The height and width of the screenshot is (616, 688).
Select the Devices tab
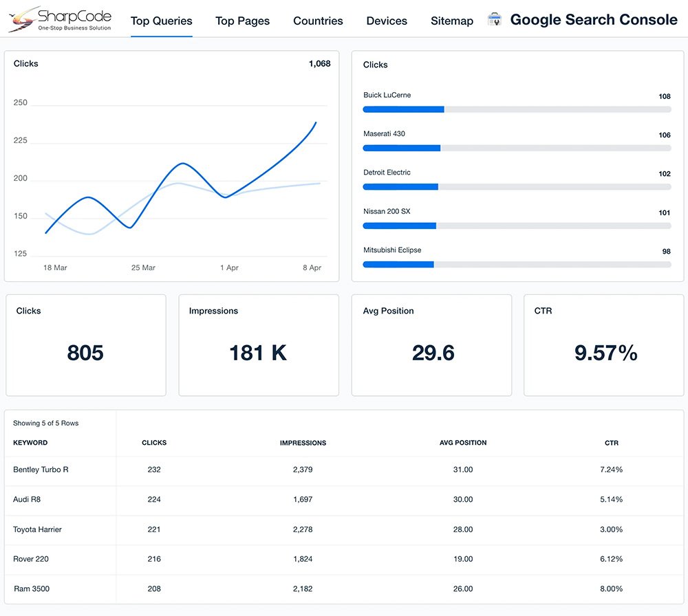pyautogui.click(x=387, y=21)
